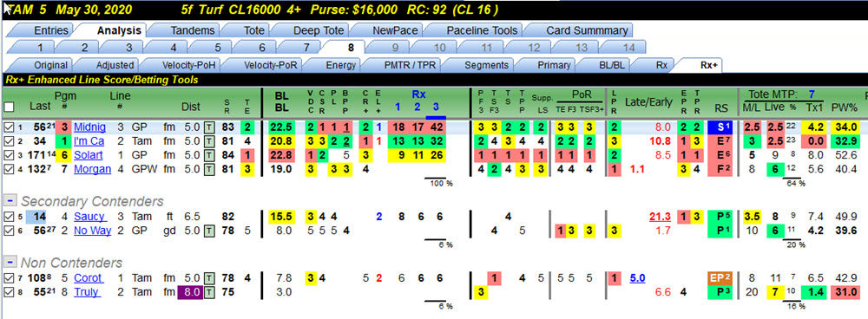Screen dimensions: 868x319
Task: Collapse the Secondary Contenders group
Action: pos(9,201)
